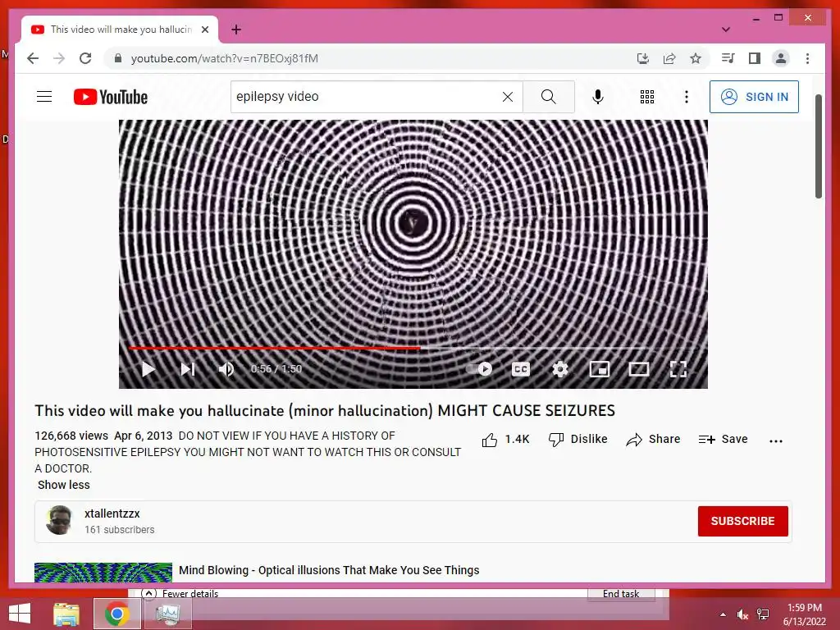Open YouTube settings three-dot menu

click(687, 97)
